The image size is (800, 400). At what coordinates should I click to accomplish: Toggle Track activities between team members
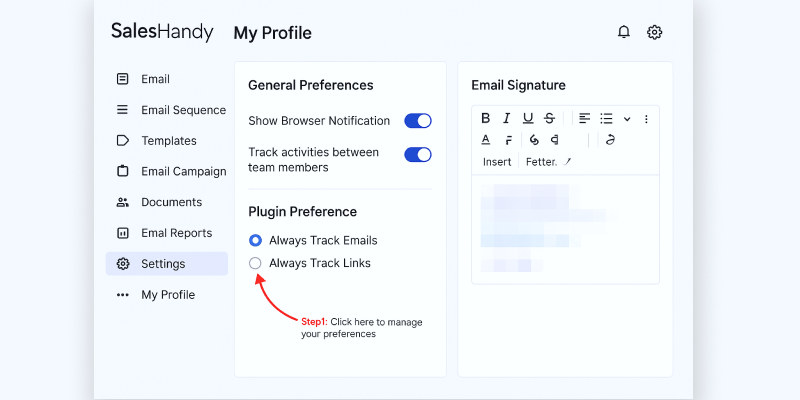tap(418, 155)
